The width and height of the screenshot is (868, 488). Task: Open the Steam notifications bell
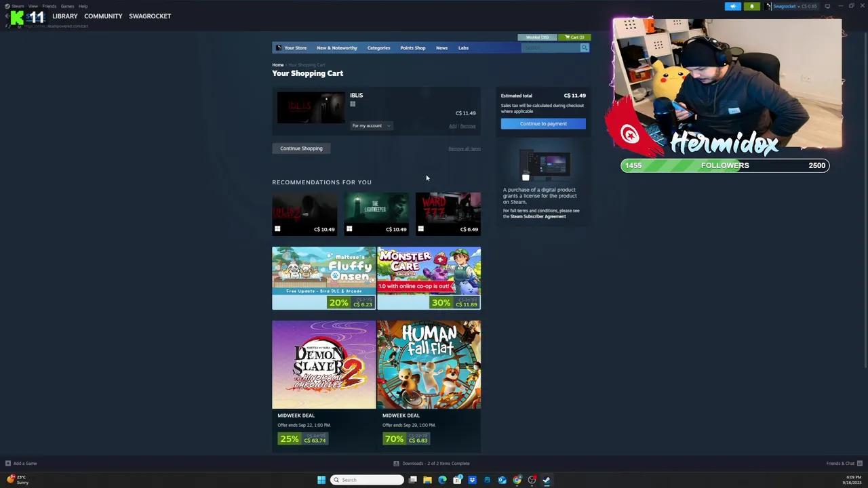pos(751,6)
